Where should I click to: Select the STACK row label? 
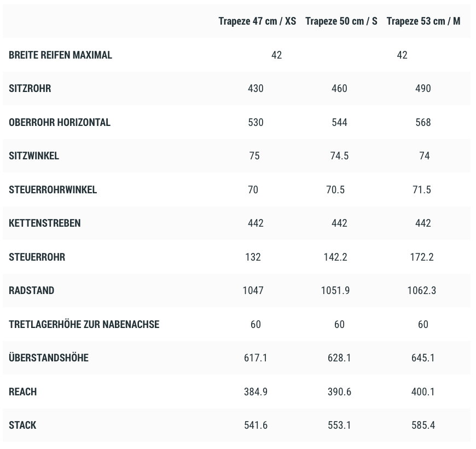point(22,425)
